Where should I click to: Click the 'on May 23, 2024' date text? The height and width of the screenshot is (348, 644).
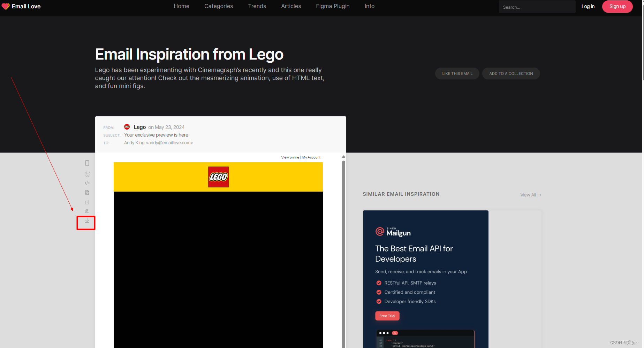[x=166, y=127]
